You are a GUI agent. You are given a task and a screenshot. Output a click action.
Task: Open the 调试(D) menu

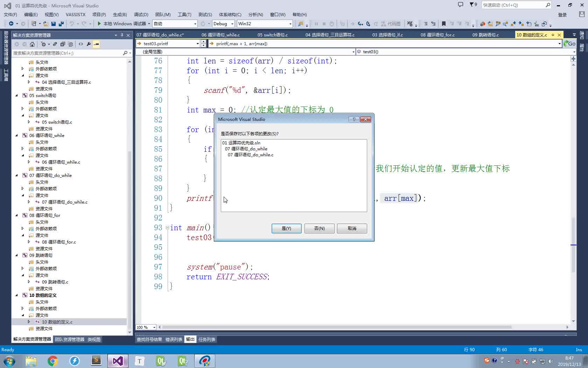coord(141,14)
